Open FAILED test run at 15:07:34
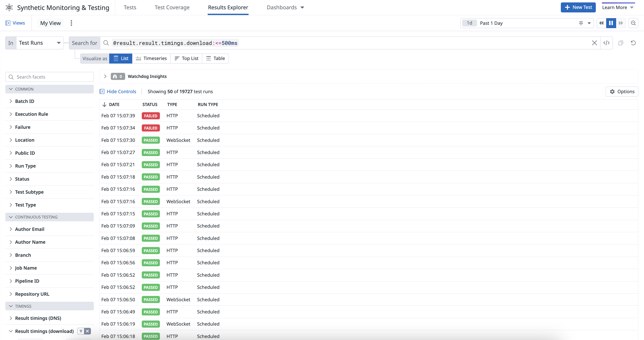 pyautogui.click(x=369, y=128)
